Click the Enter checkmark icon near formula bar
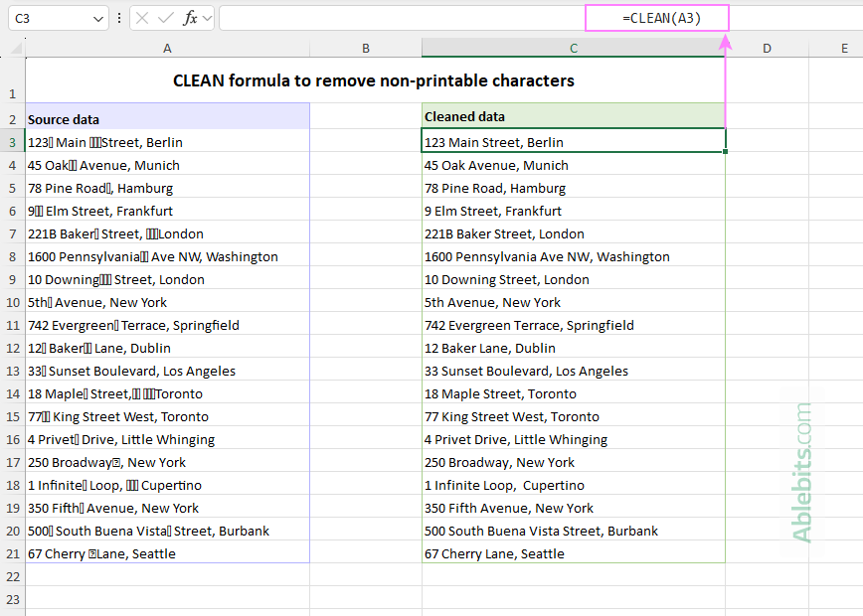 tap(166, 18)
